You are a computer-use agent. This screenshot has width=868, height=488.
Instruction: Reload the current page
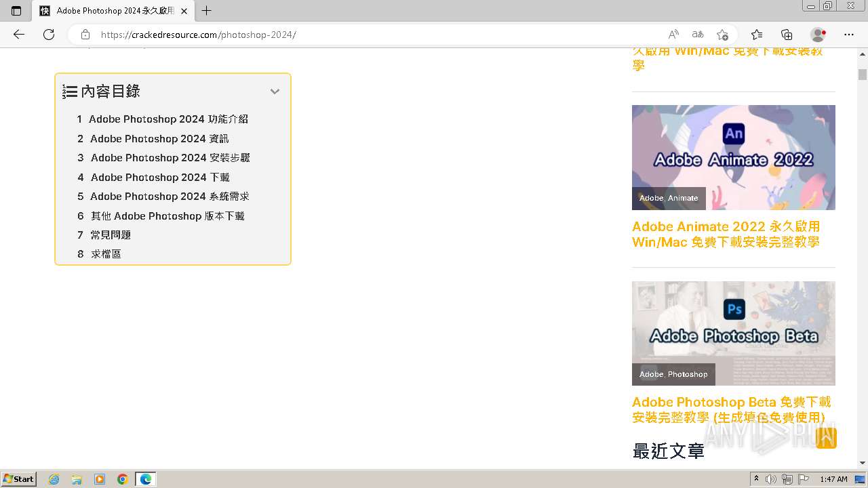click(49, 35)
